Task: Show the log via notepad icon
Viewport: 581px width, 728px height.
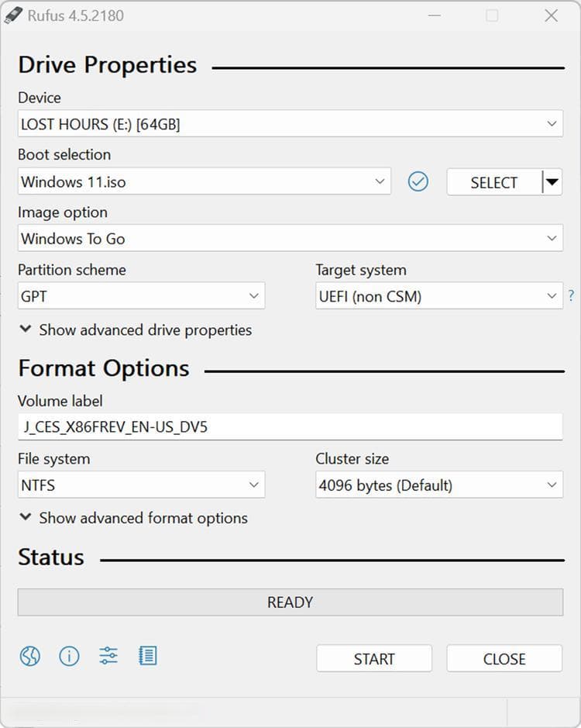Action: click(147, 656)
